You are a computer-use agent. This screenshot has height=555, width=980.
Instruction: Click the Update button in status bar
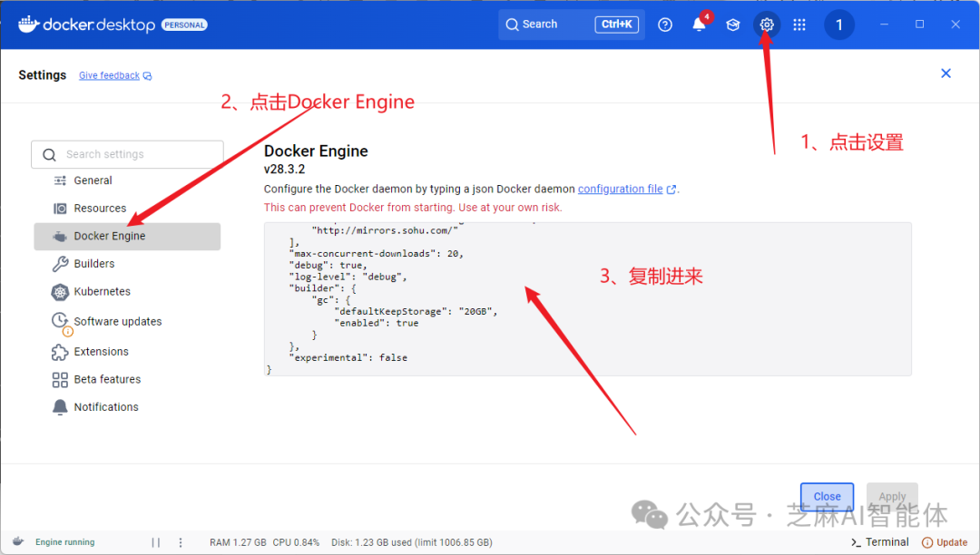pos(945,542)
